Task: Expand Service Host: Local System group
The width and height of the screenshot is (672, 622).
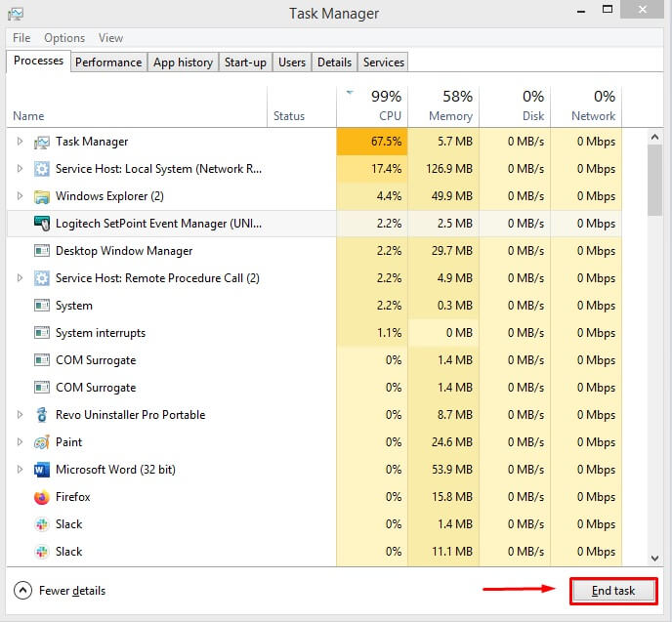Action: tap(20, 168)
